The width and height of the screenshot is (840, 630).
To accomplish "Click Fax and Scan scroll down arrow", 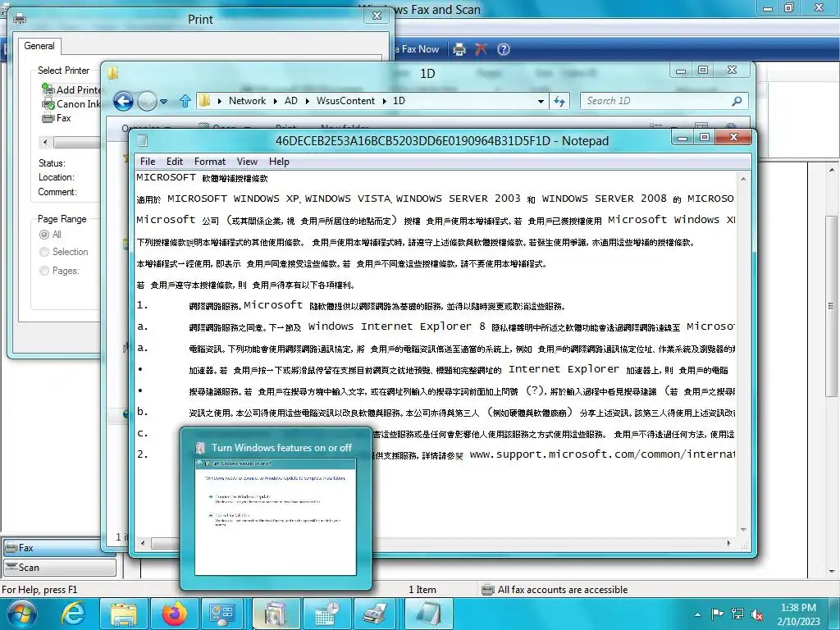I will pos(832,572).
